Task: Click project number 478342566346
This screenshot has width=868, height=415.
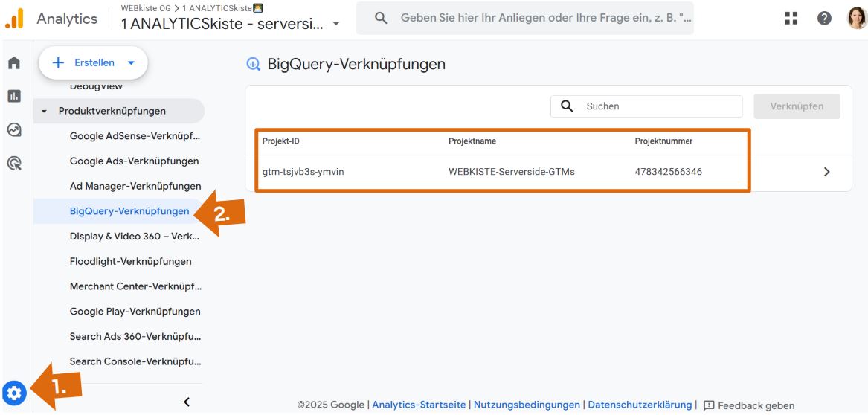Action: point(669,172)
